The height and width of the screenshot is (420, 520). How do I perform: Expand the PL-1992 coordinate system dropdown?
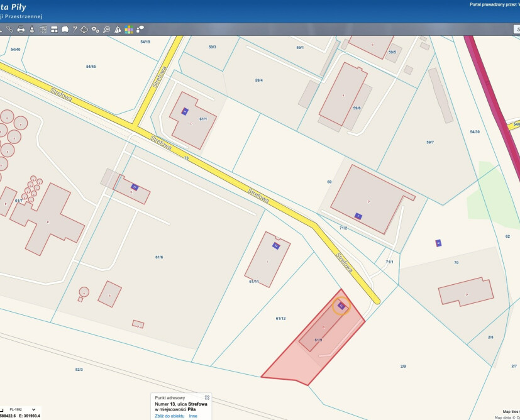[33, 409]
